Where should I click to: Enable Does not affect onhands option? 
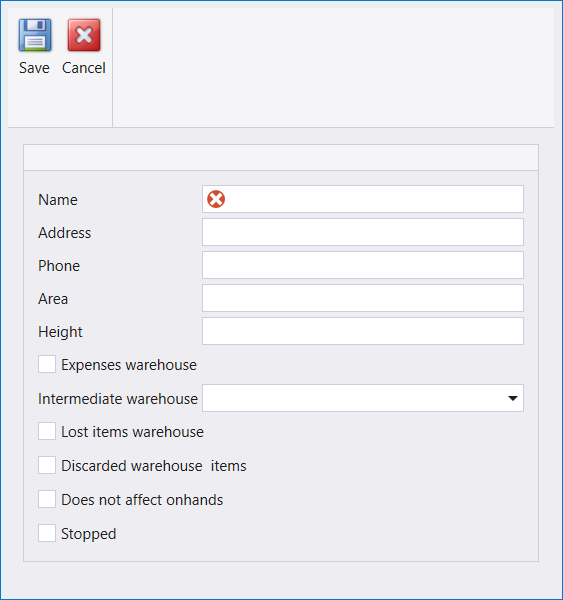tap(47, 499)
